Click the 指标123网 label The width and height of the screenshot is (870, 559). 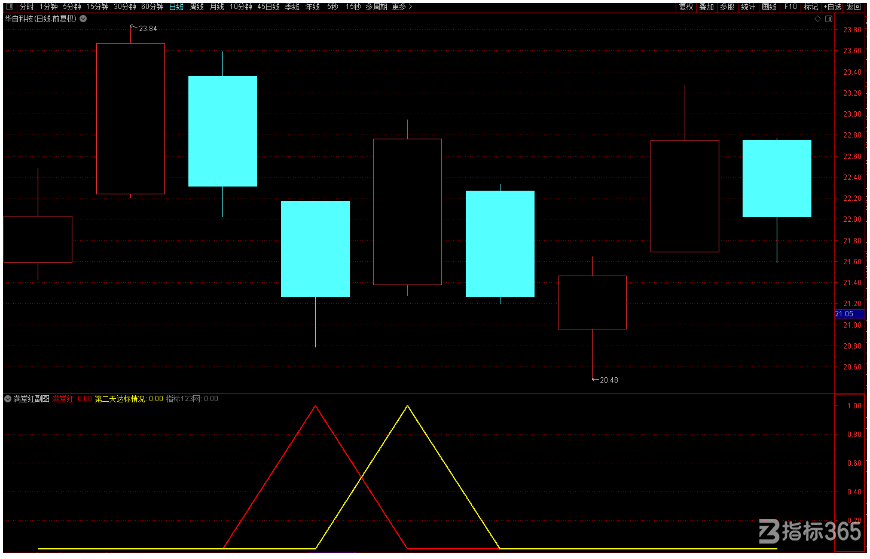point(185,399)
